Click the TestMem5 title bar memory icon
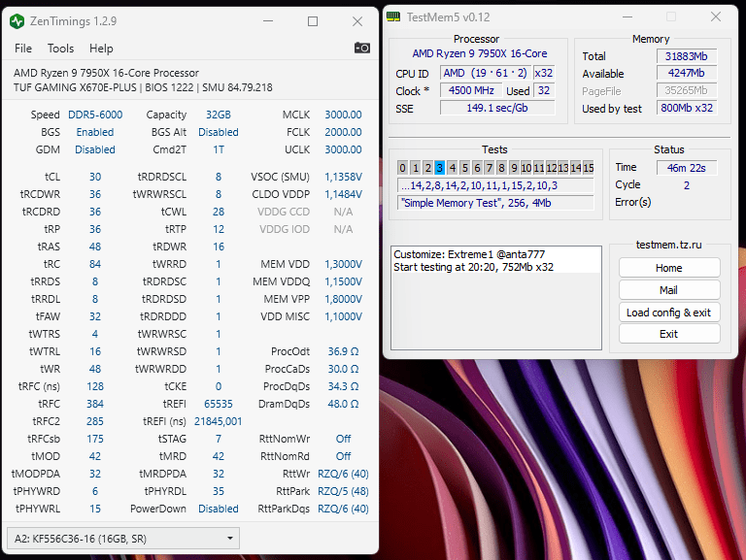Image resolution: width=746 pixels, height=560 pixels. point(393,17)
